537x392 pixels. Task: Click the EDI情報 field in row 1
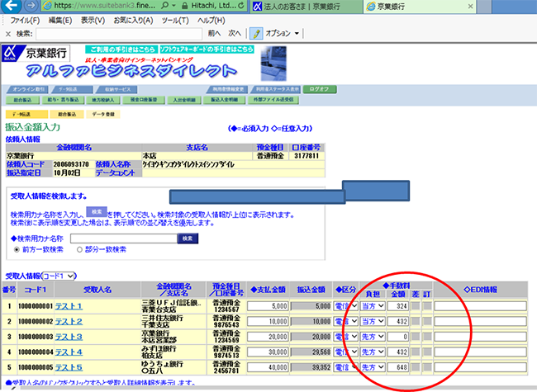481,306
